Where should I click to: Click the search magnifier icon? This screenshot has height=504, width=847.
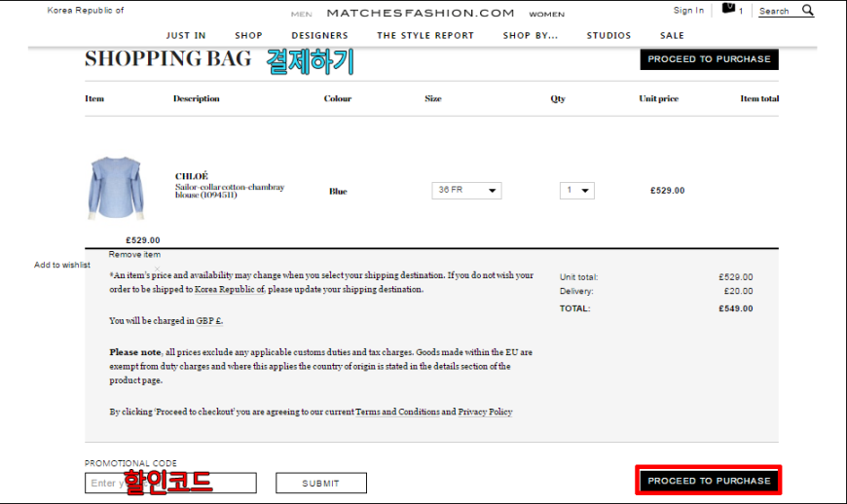807,11
